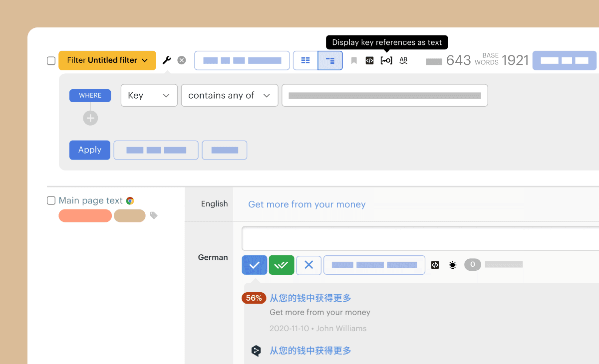Click the Apply button
Image resolution: width=599 pixels, height=364 pixels.
point(90,150)
